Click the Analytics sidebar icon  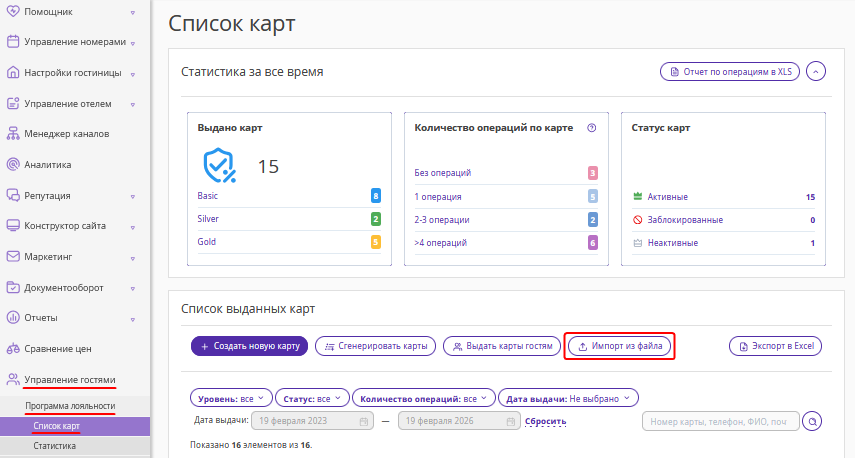pos(14,165)
